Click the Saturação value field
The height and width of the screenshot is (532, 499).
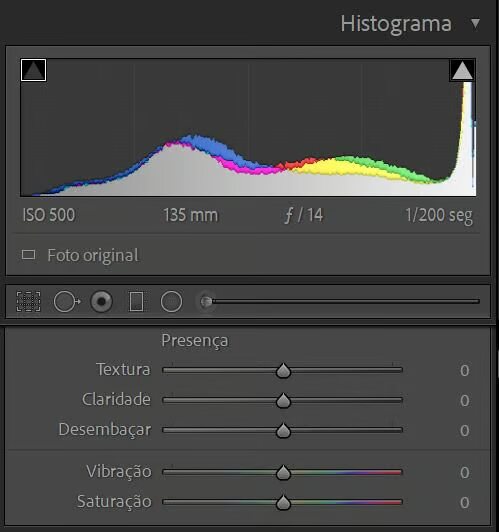click(465, 502)
